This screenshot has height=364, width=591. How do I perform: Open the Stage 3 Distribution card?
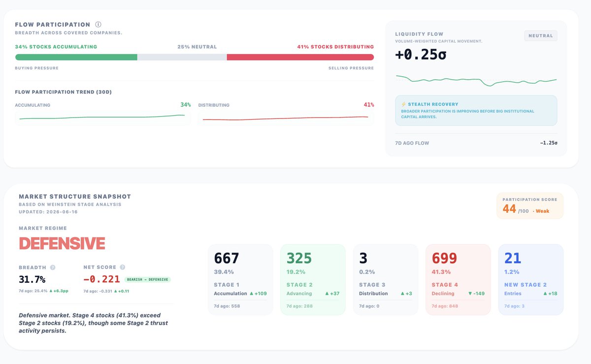(386, 279)
